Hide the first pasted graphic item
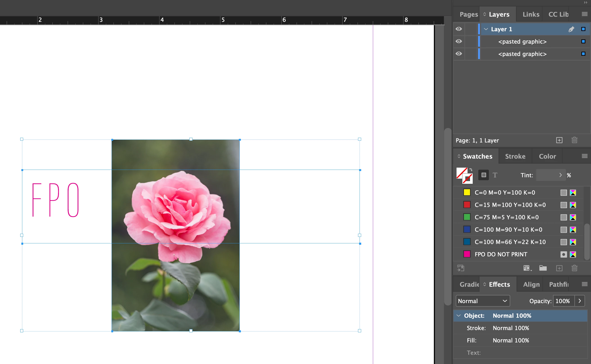The width and height of the screenshot is (591, 364). click(x=459, y=41)
